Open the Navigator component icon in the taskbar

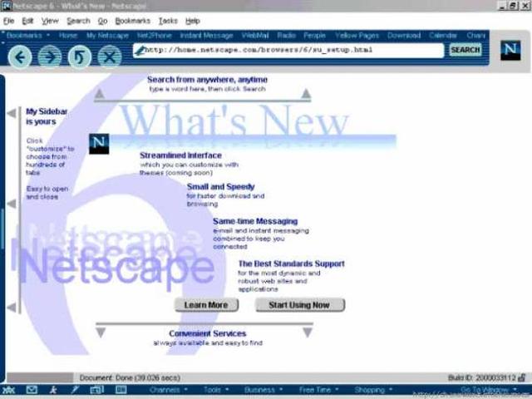click(x=9, y=390)
